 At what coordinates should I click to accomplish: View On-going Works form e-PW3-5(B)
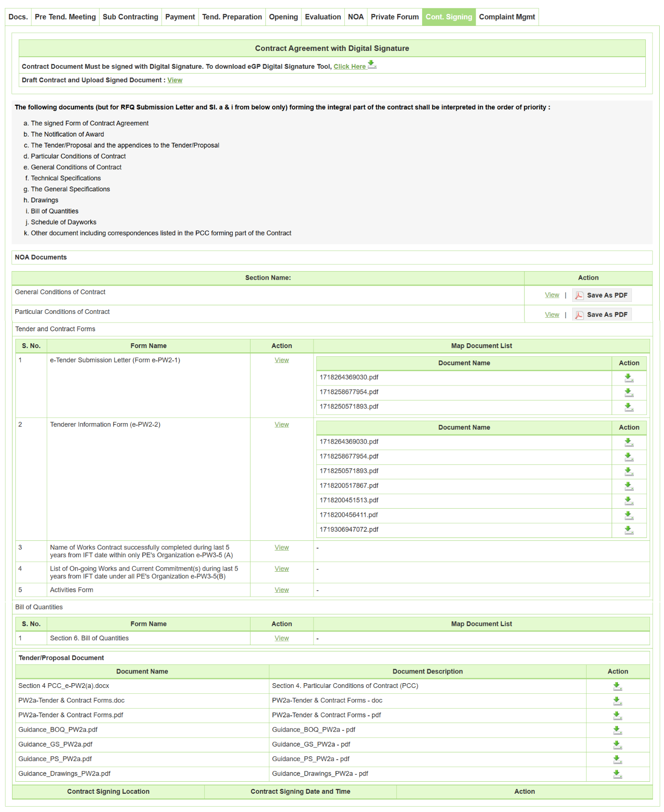[x=282, y=569]
